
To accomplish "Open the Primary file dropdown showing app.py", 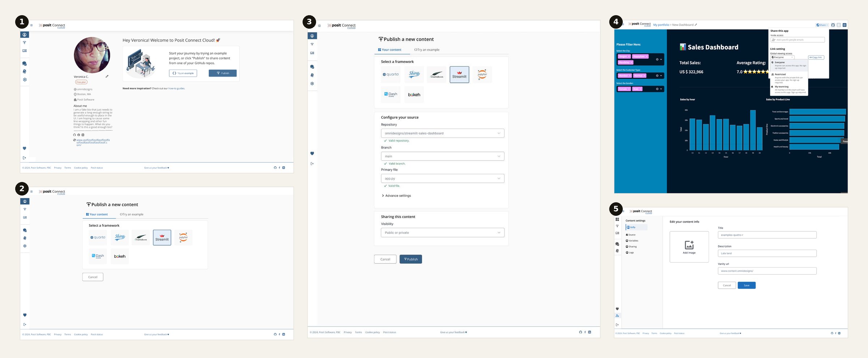I will 443,178.
